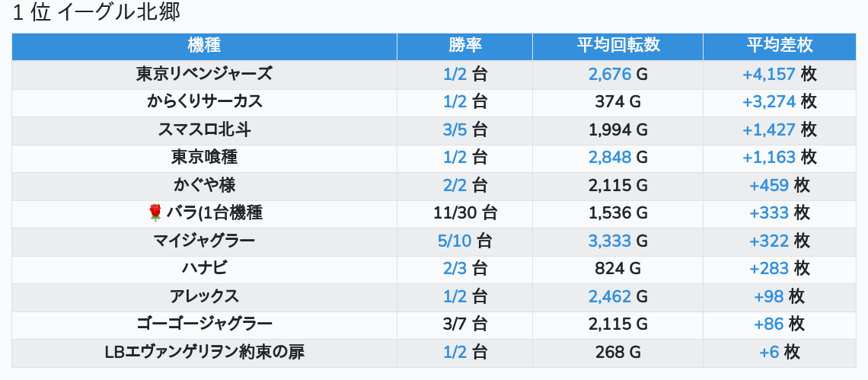Click the +86 link for ゴーゴージャグラー

pyautogui.click(x=769, y=324)
